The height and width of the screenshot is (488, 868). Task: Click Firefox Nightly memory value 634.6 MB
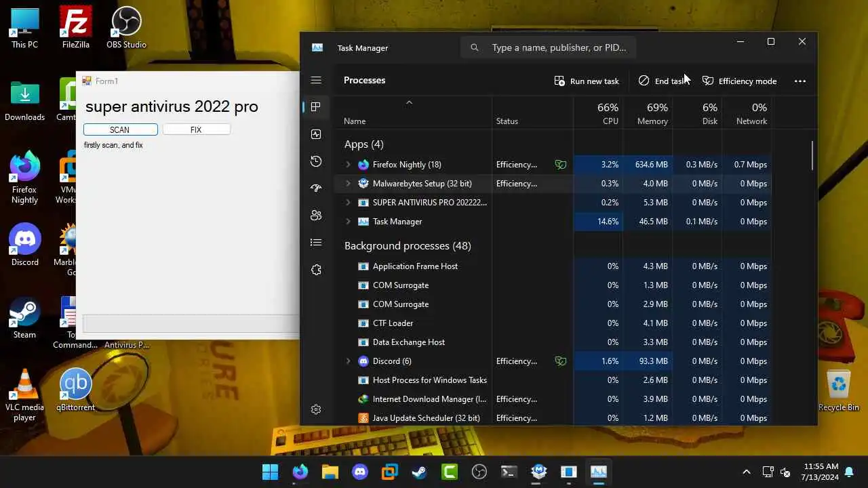pos(651,165)
